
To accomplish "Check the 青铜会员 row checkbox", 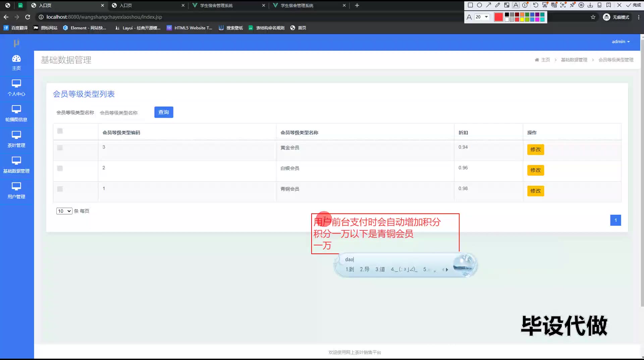I will coord(60,189).
